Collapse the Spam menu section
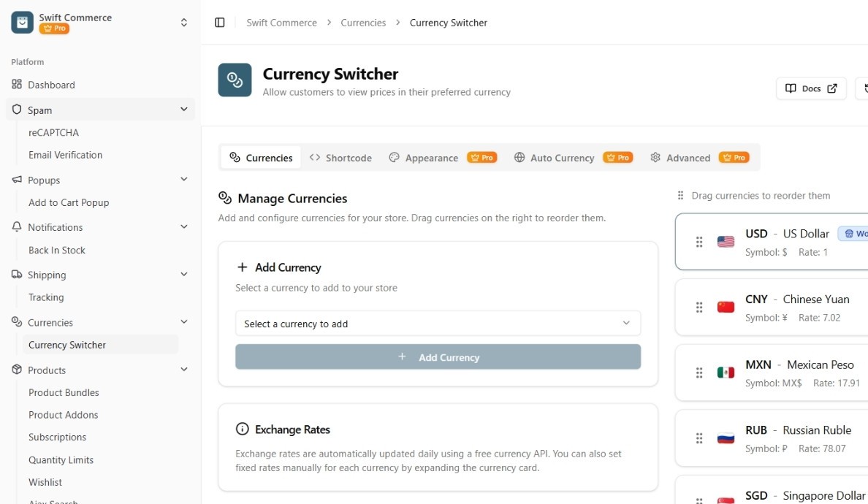 click(183, 110)
